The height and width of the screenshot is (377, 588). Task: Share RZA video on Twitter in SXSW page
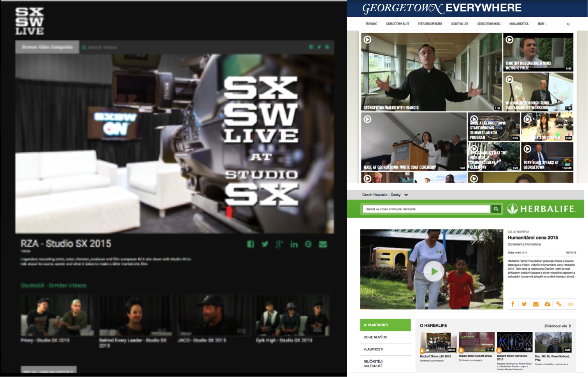[x=265, y=244]
